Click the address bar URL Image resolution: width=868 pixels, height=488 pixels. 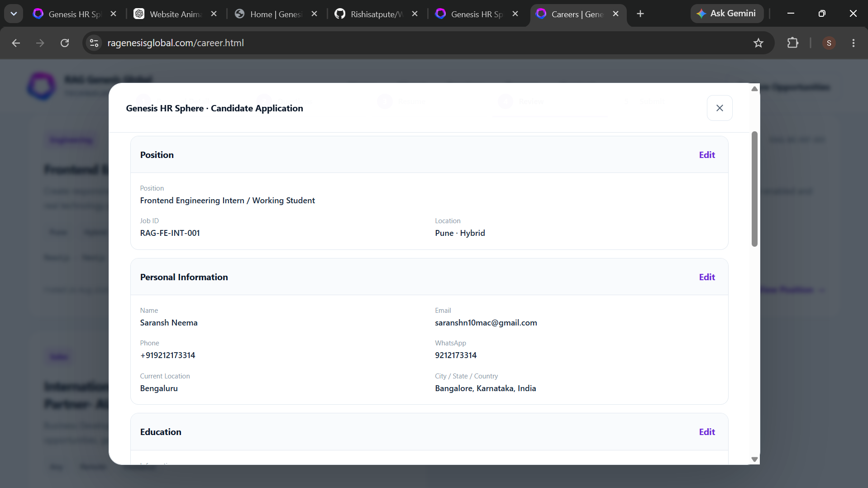coord(176,43)
